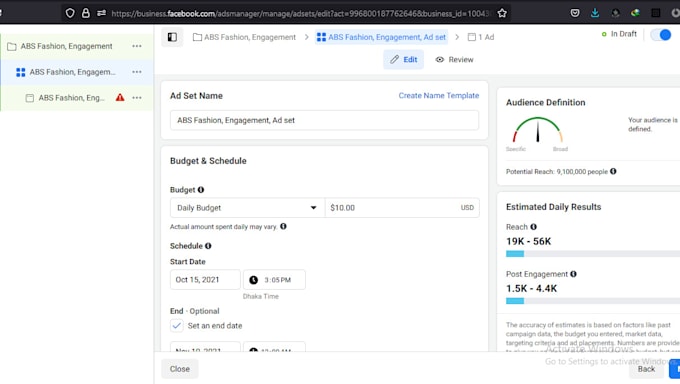This screenshot has height=384, width=680.
Task: Open the Oct 15, 2021 start date picker
Action: [205, 279]
